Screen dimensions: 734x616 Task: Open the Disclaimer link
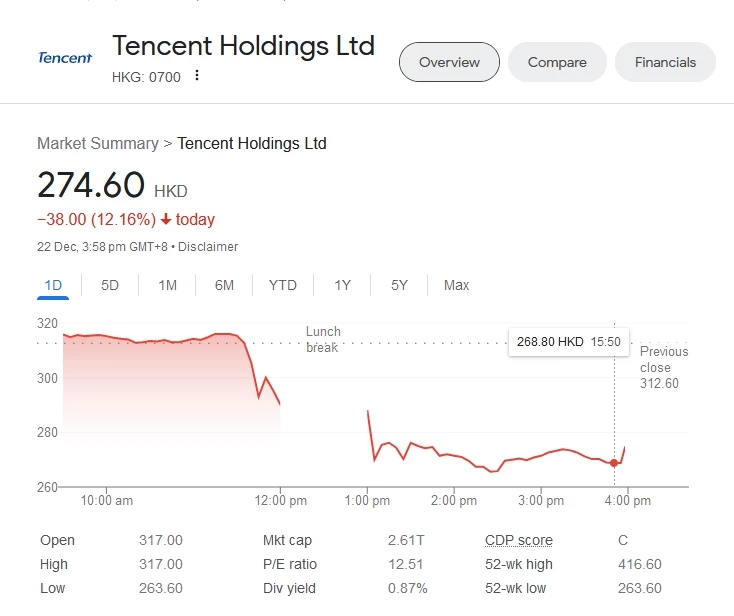tap(208, 247)
